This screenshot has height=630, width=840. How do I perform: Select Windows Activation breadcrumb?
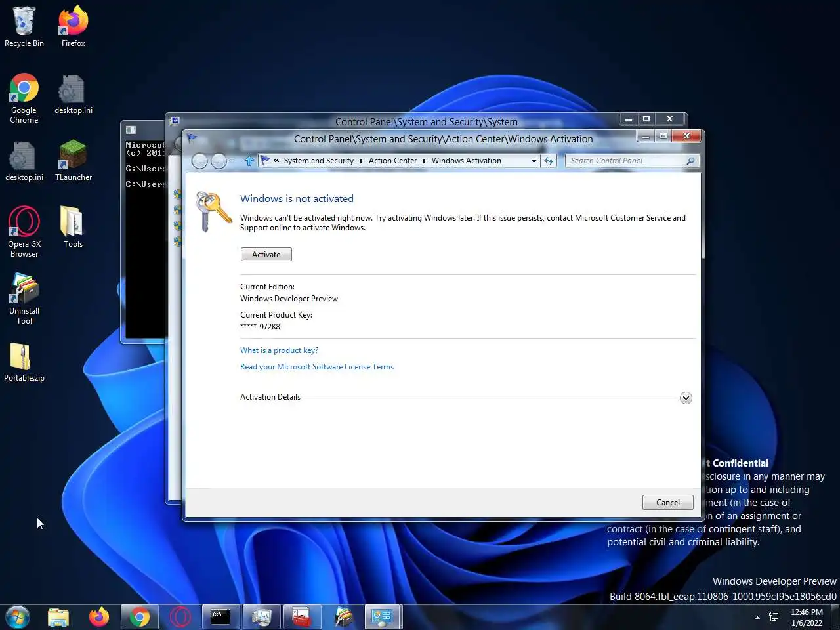click(x=466, y=161)
